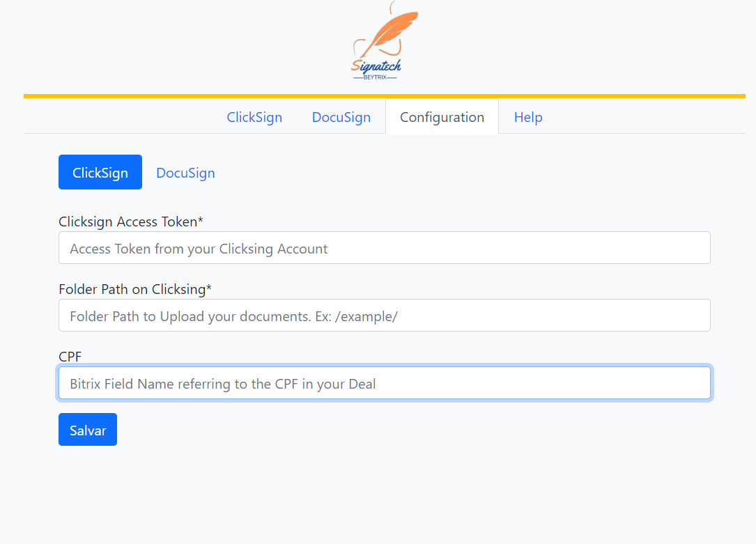Click the CPF field label
The image size is (756, 544).
point(70,357)
